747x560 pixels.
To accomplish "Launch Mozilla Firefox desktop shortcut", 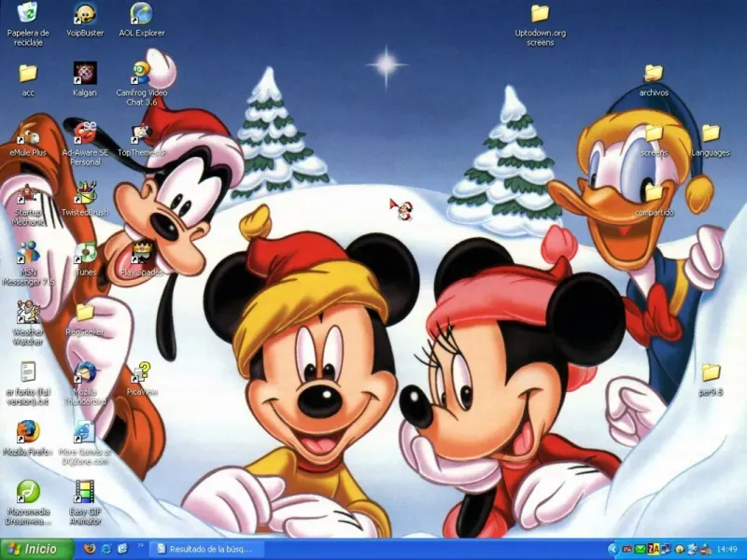I will coord(28,439).
